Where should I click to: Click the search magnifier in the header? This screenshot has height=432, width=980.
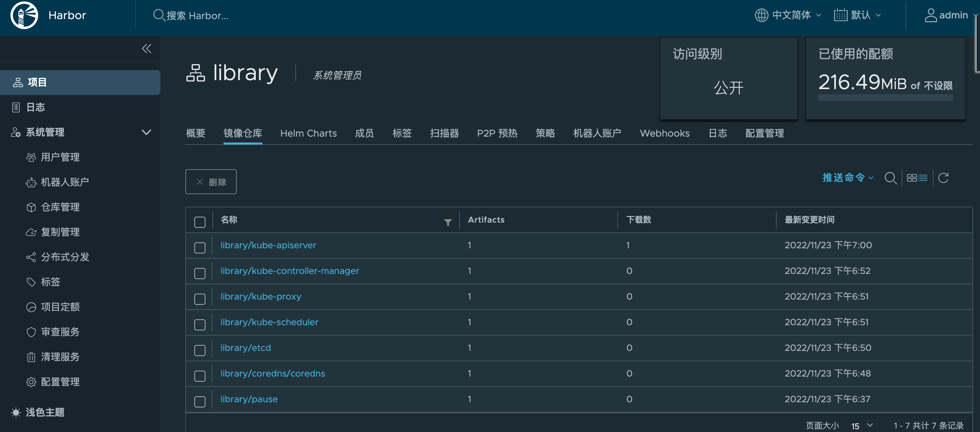(x=159, y=15)
